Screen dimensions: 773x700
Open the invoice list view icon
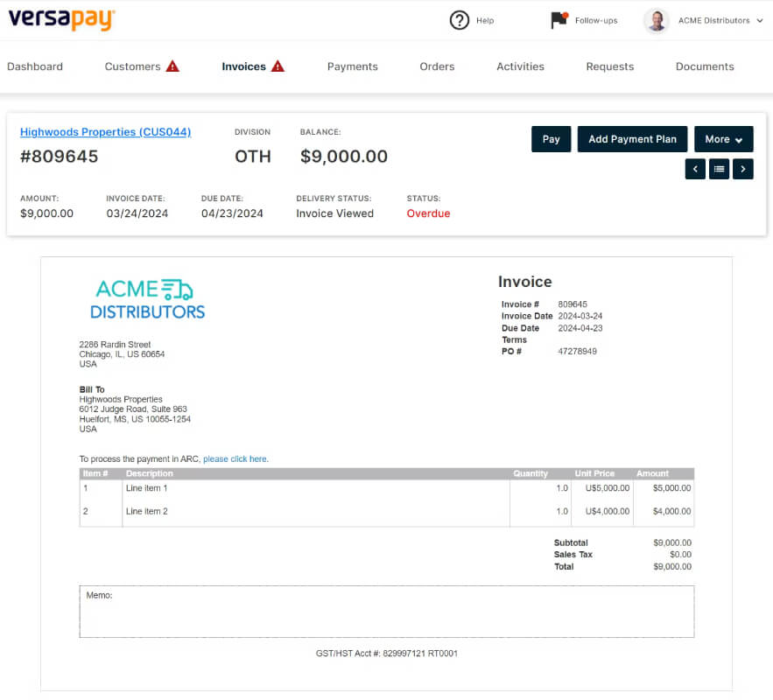(720, 169)
